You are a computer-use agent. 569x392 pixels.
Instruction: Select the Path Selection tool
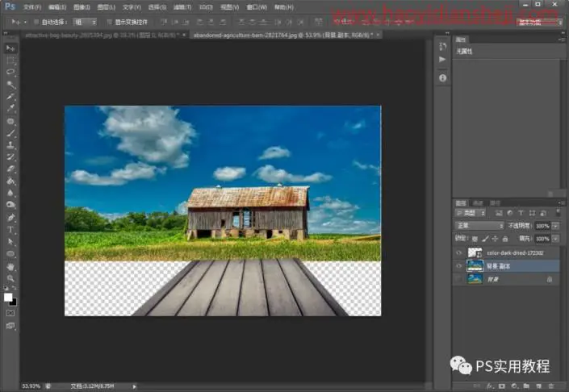point(10,241)
